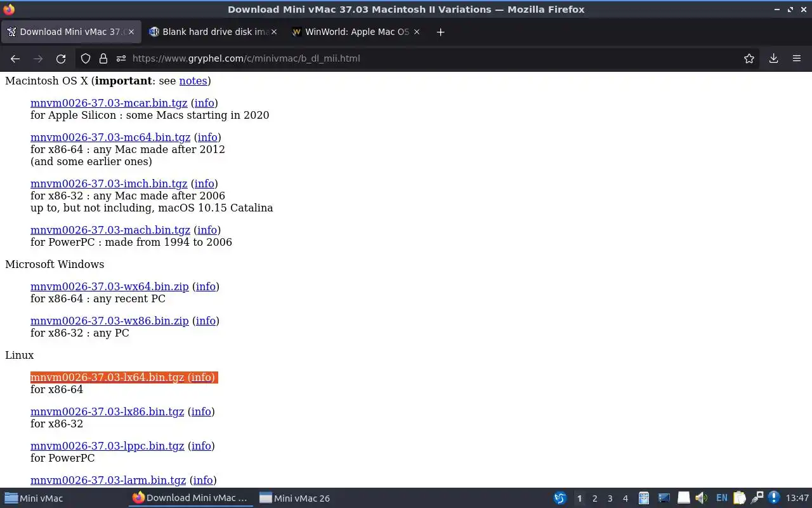Download mnvm0026-37.03-larm.bin.tgz
The width and height of the screenshot is (812, 508).
[108, 480]
